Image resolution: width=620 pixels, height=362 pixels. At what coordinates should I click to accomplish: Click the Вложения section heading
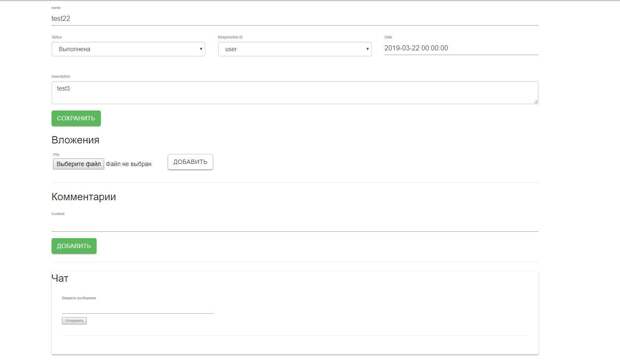coord(75,140)
